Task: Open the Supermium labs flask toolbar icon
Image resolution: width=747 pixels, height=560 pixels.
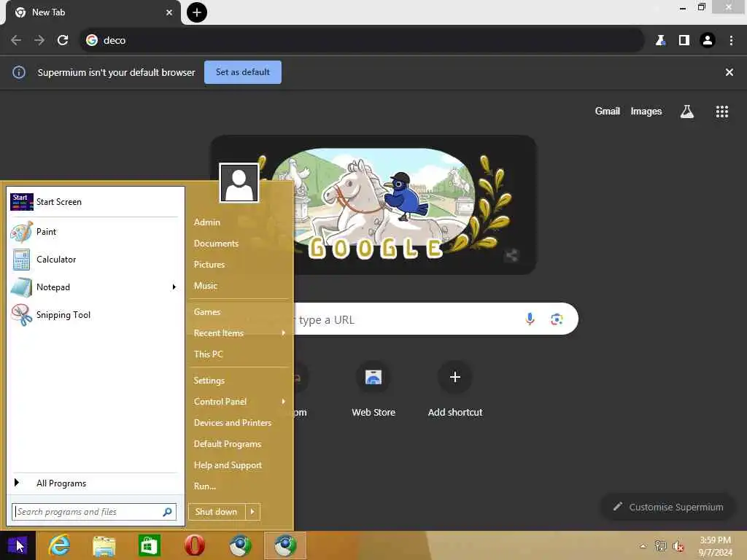Action: tap(660, 41)
